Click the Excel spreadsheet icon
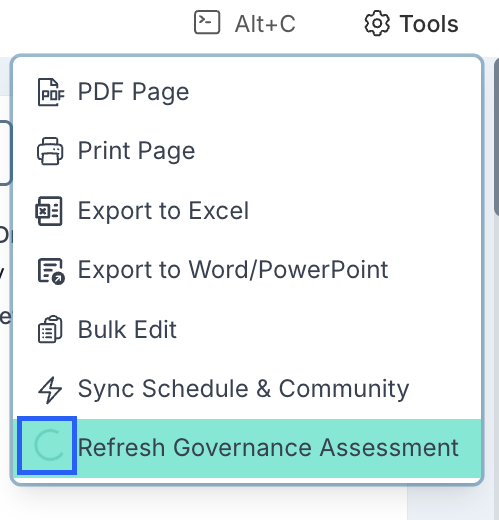Image resolution: width=499 pixels, height=520 pixels. pyautogui.click(x=49, y=211)
